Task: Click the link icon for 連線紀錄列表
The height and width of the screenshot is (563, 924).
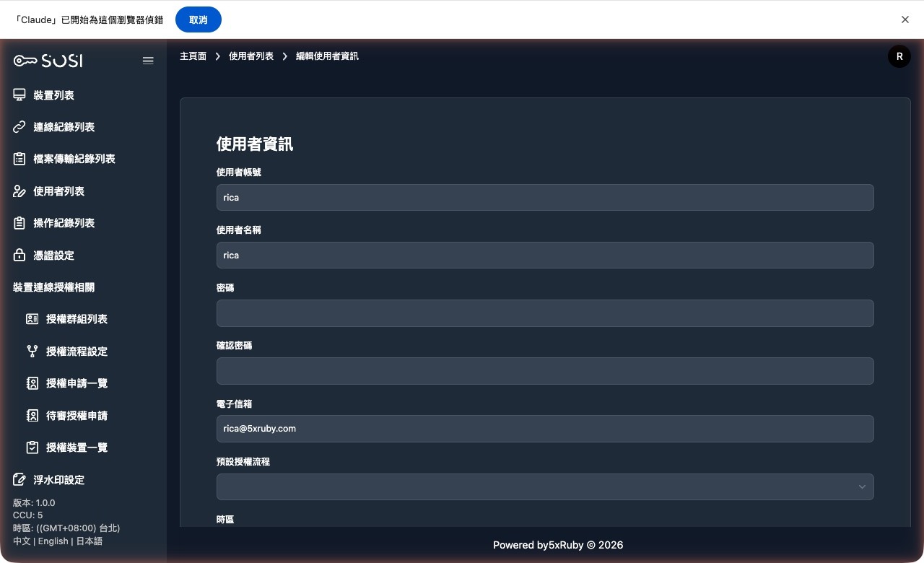Action: [19, 127]
